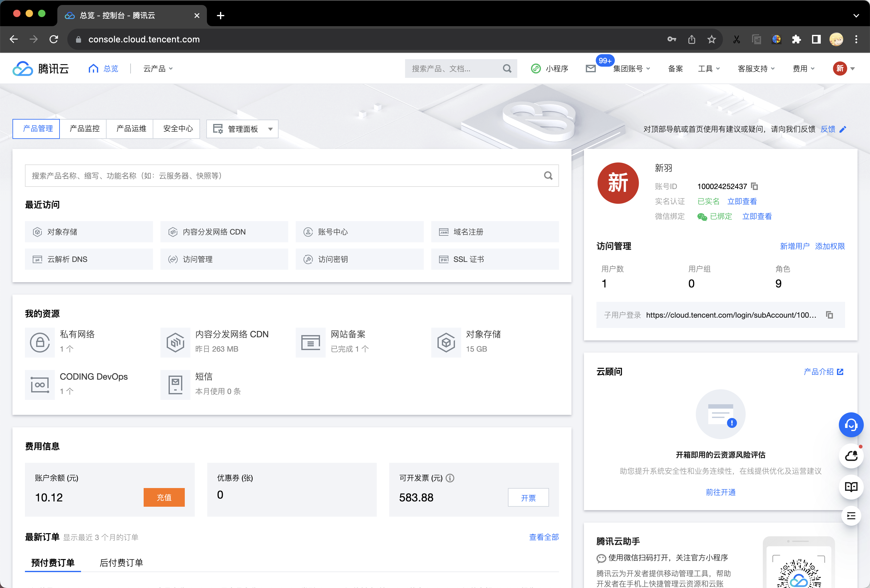Open the browser side panel icon

pyautogui.click(x=816, y=39)
